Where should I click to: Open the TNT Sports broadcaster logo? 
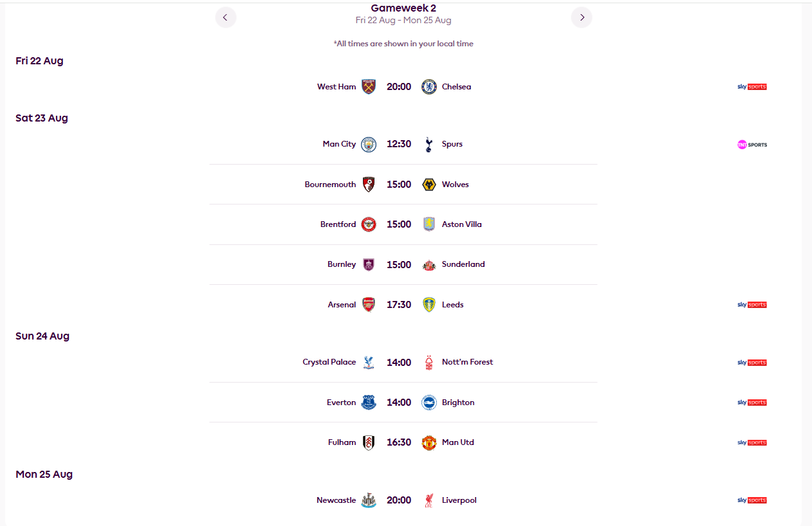click(752, 145)
